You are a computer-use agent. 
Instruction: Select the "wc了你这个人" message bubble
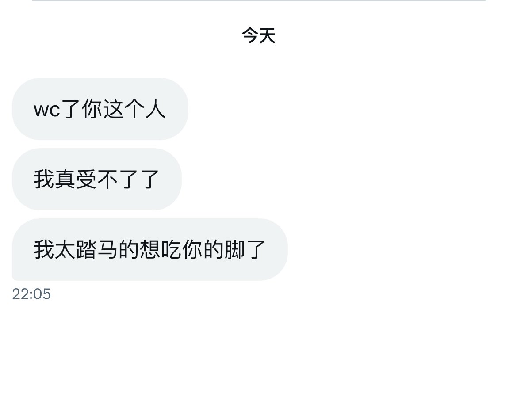point(100,109)
